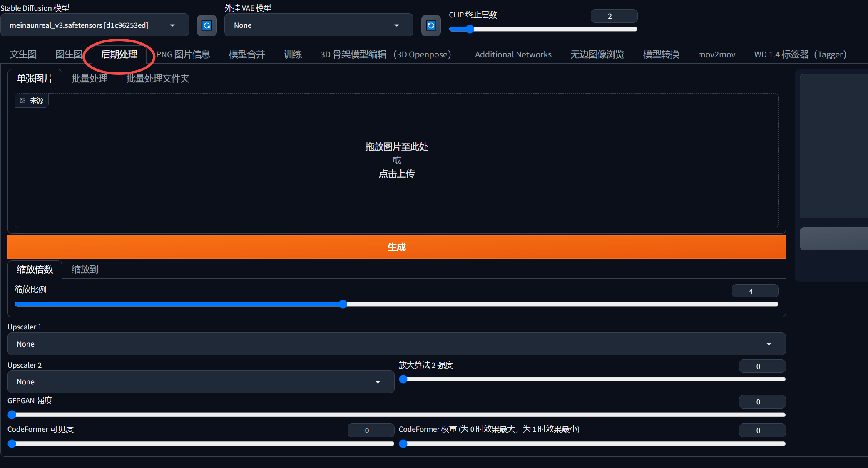This screenshot has width=868, height=468.
Task: Switch to the 文生图 tab
Action: pyautogui.click(x=23, y=54)
